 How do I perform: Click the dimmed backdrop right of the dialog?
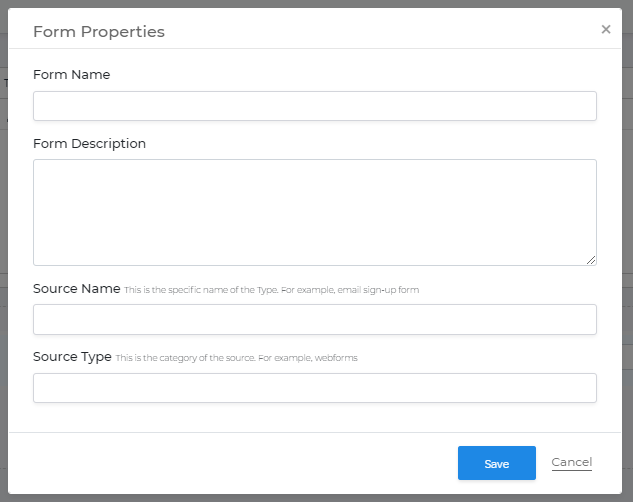tap(628, 251)
